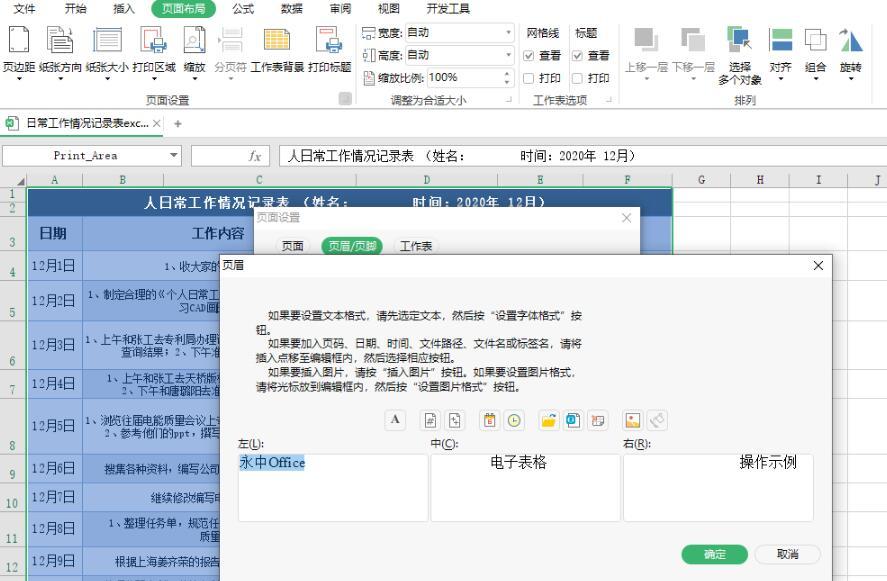Cancel header dialog with 取消
Screen dimensions: 887x581
787,554
